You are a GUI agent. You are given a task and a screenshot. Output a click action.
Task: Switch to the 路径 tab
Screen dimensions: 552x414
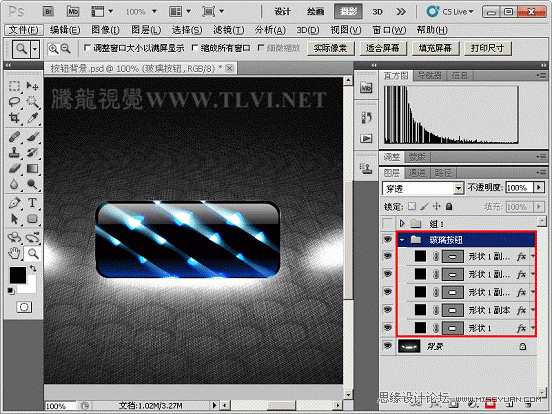[x=443, y=173]
